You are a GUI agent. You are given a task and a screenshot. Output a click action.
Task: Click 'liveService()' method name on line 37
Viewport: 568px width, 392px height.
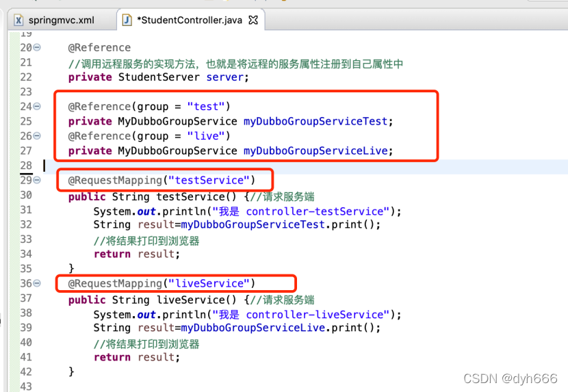196,300
